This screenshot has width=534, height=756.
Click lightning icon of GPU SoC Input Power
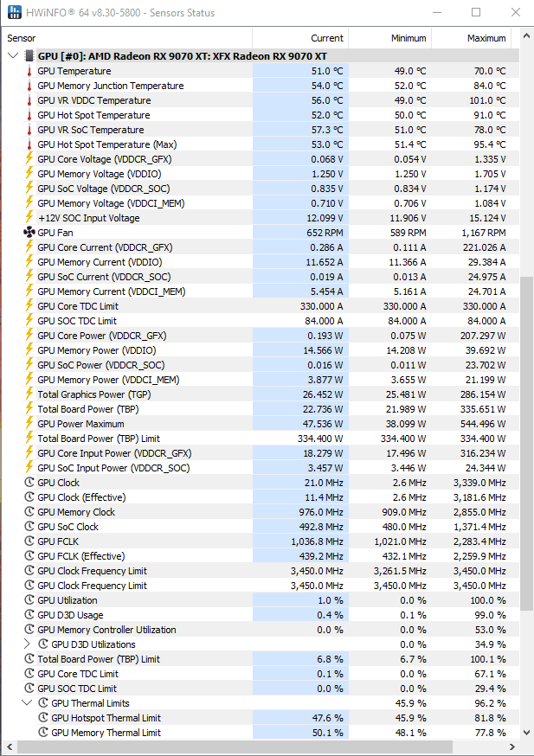coord(29,468)
